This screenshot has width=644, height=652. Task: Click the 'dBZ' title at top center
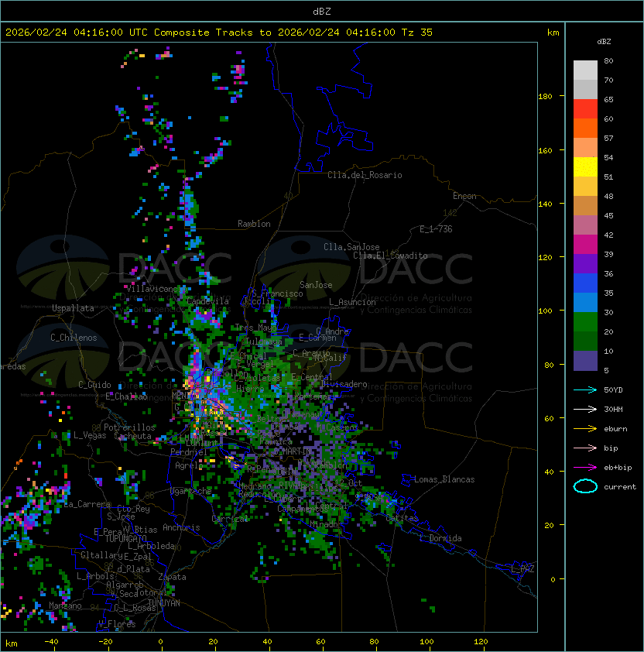click(322, 12)
